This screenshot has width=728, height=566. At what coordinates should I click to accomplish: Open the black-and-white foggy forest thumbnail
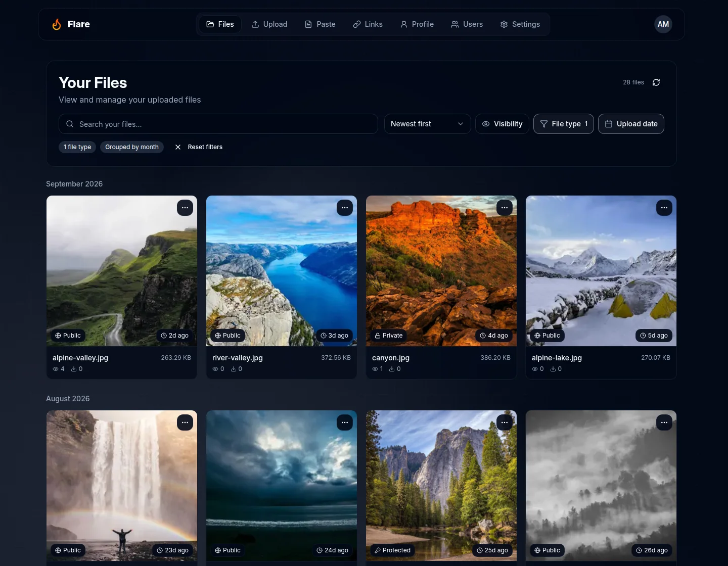tap(601, 486)
